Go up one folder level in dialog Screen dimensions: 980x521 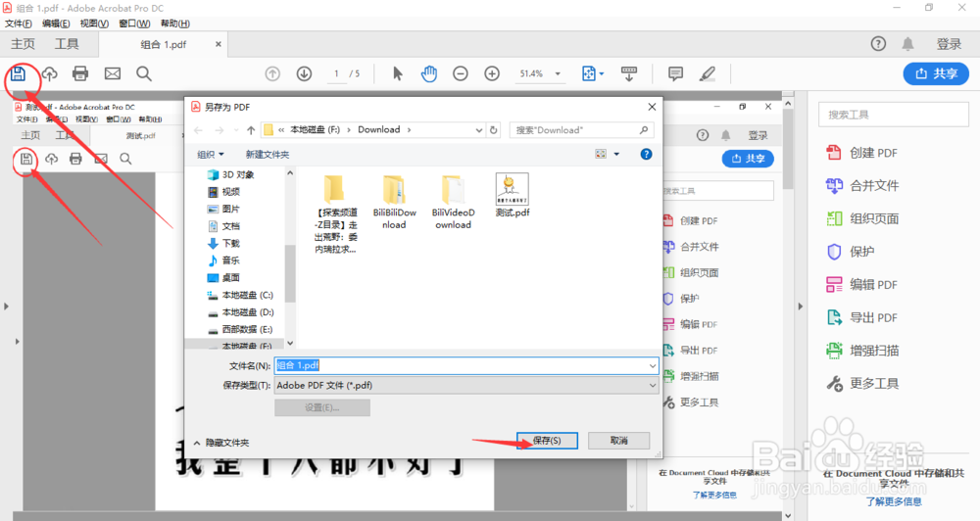pyautogui.click(x=251, y=130)
